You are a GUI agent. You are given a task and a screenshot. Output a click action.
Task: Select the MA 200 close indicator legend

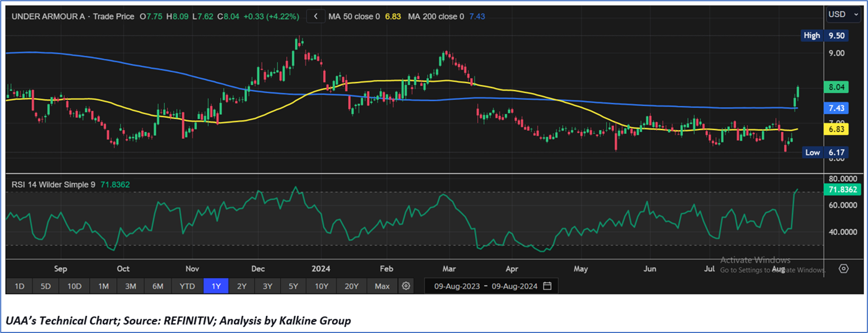[446, 17]
